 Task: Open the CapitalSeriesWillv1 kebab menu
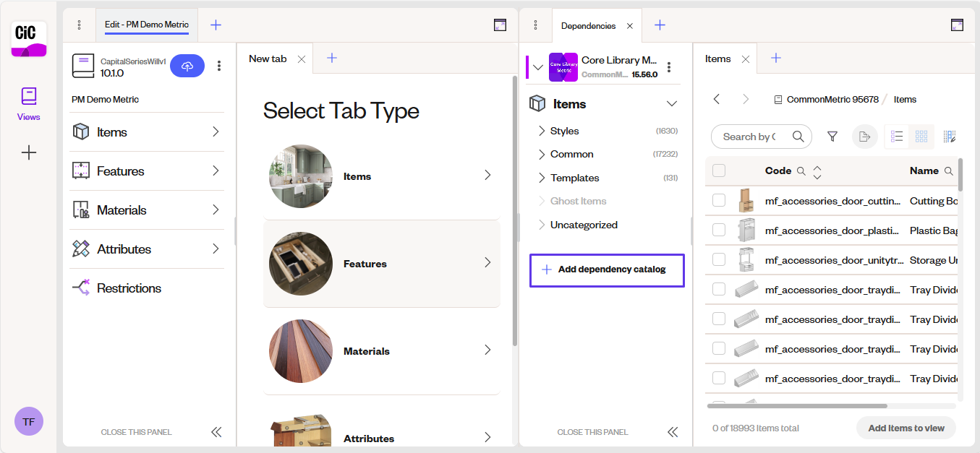[x=219, y=66]
